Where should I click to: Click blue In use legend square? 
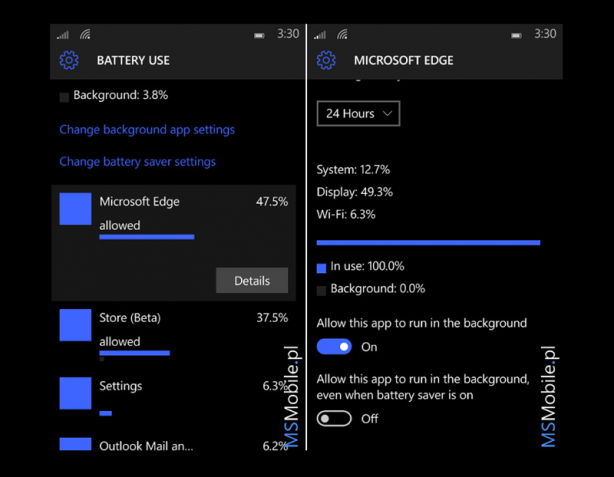click(321, 268)
